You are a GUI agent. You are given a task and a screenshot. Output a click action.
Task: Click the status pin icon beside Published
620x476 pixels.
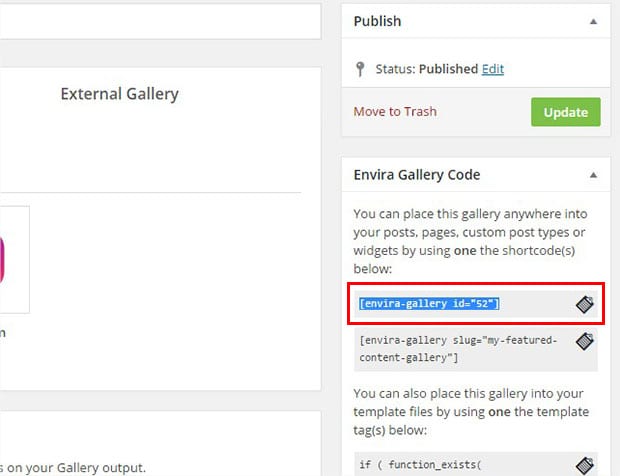[360, 69]
